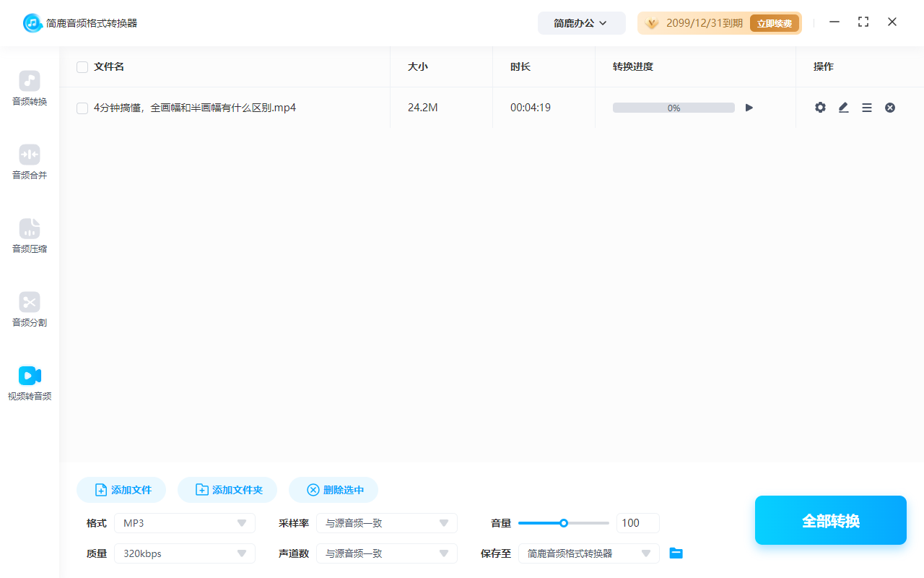The width and height of the screenshot is (924, 578).
Task: Open the 简鹿办公 menu at the top
Action: 581,22
